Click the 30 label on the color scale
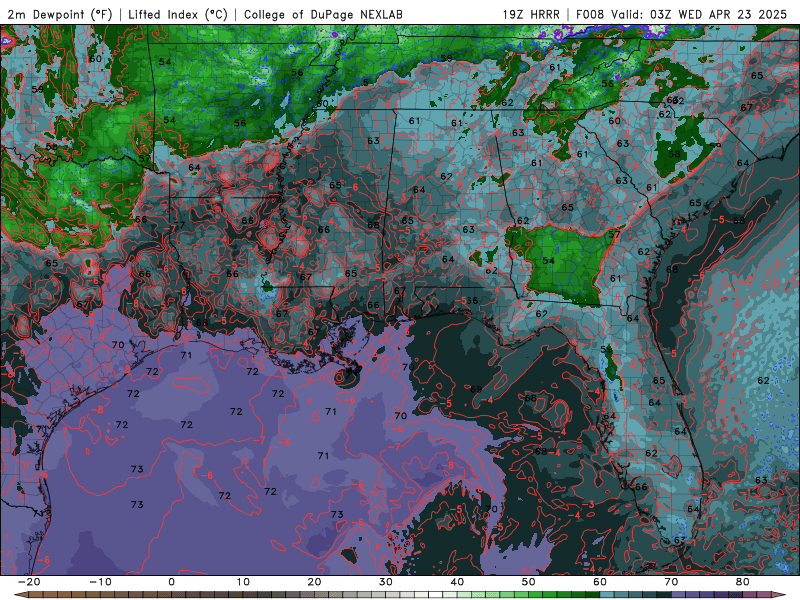 (386, 582)
